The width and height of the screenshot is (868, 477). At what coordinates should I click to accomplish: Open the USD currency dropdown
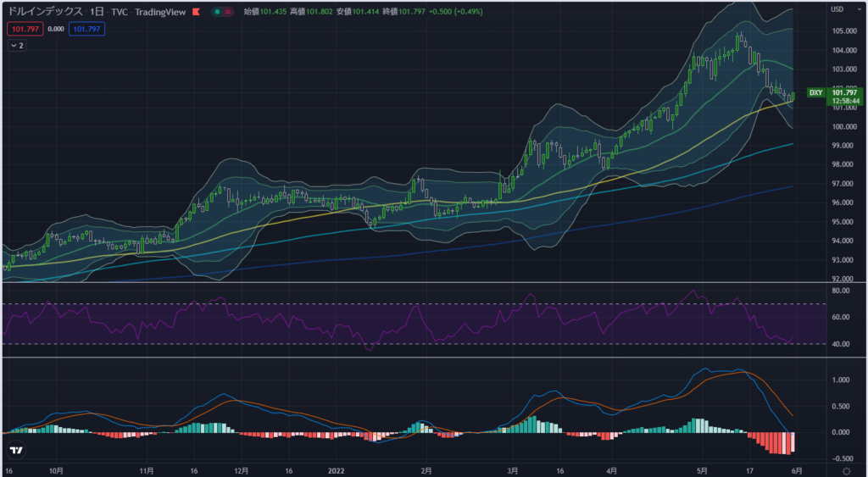tap(837, 9)
